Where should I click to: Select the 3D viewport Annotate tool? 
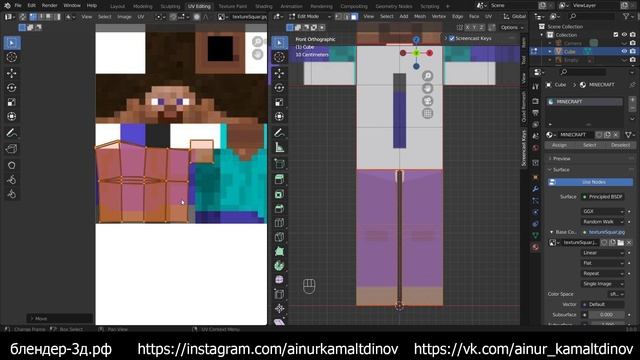pyautogui.click(x=280, y=133)
